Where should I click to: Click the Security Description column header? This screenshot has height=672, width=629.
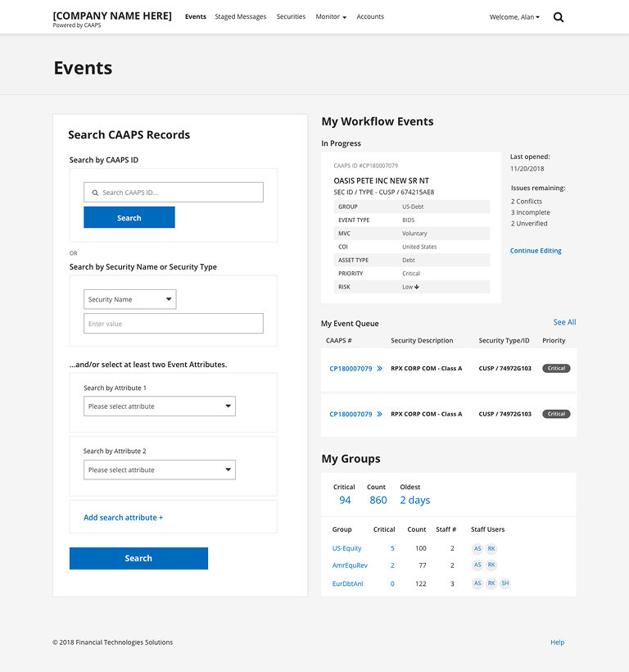(x=422, y=340)
